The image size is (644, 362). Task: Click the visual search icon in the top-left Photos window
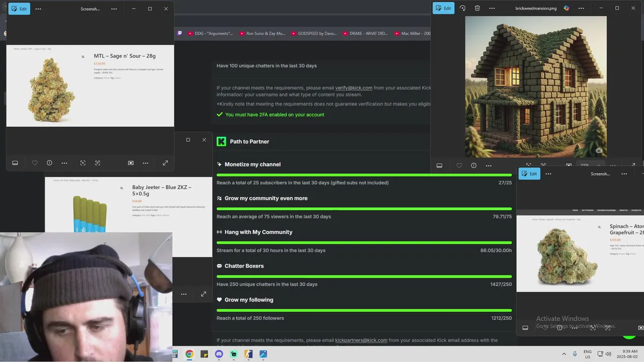click(83, 163)
